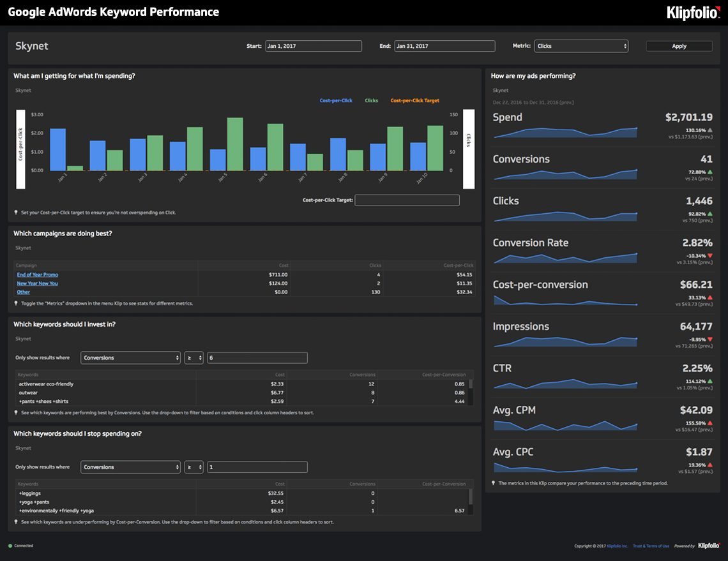
Task: Open the Conversions filter dropdown in the invest panel
Action: pos(130,358)
